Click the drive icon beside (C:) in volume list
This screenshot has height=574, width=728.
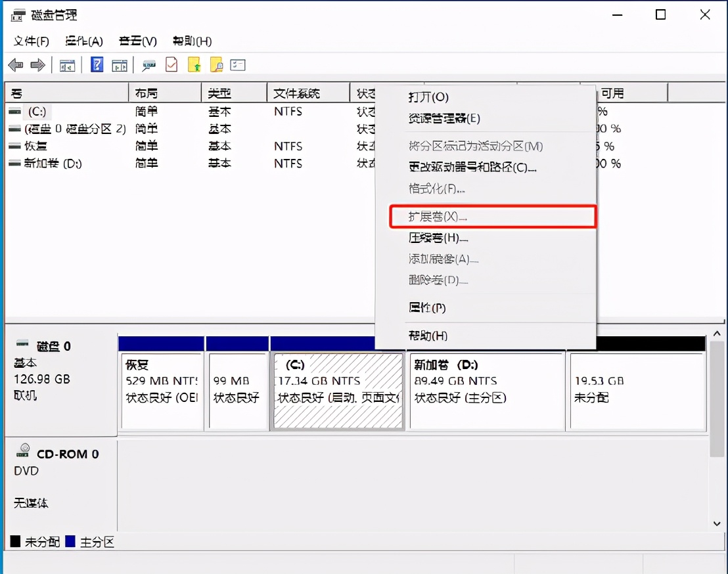click(15, 112)
